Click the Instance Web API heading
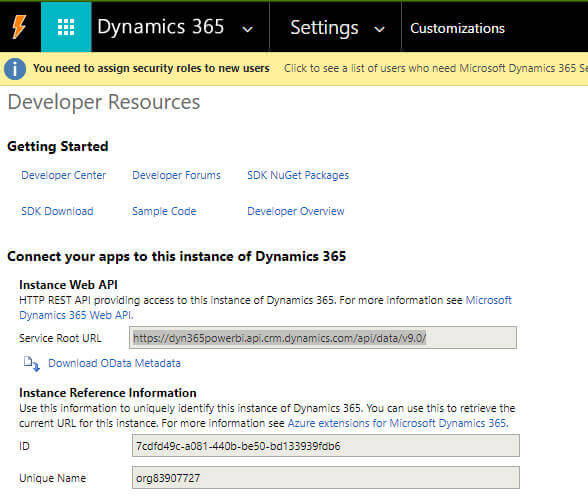The width and height of the screenshot is (588, 502). click(x=68, y=285)
